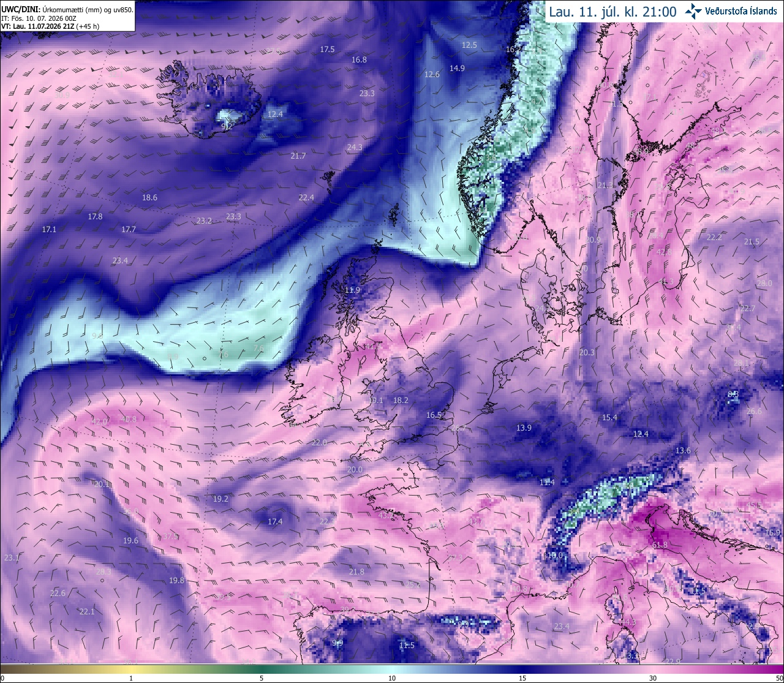
Task: Click the 13.9 value over Germany
Action: click(524, 428)
